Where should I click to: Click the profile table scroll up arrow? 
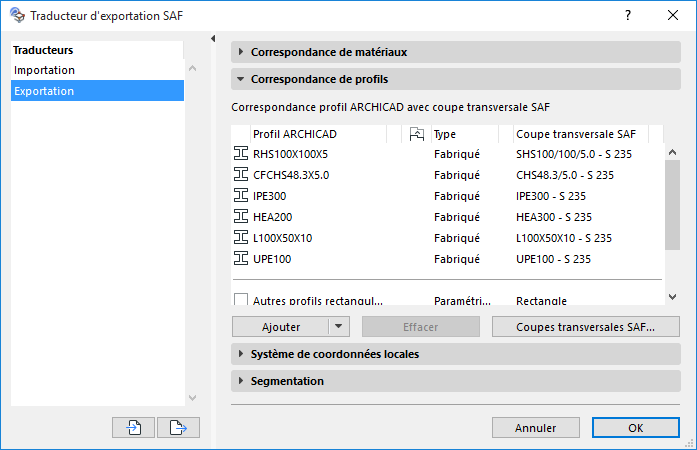[673, 153]
